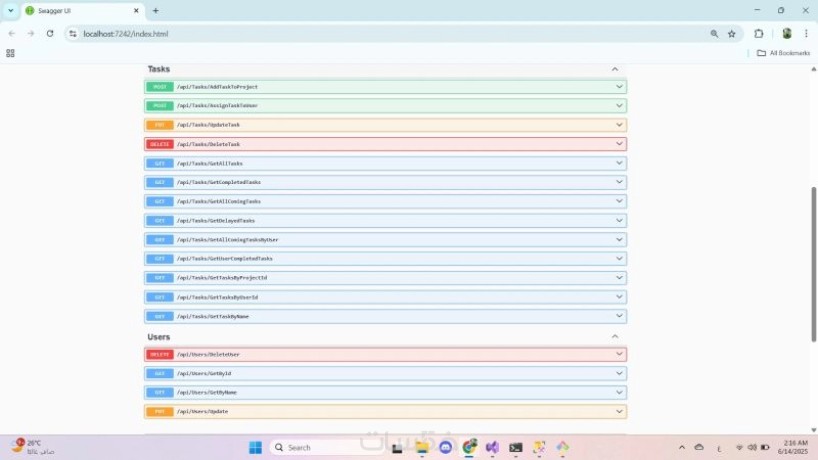Click the zoom magnifier icon in address bar
The image size is (818, 460).
[x=714, y=33]
